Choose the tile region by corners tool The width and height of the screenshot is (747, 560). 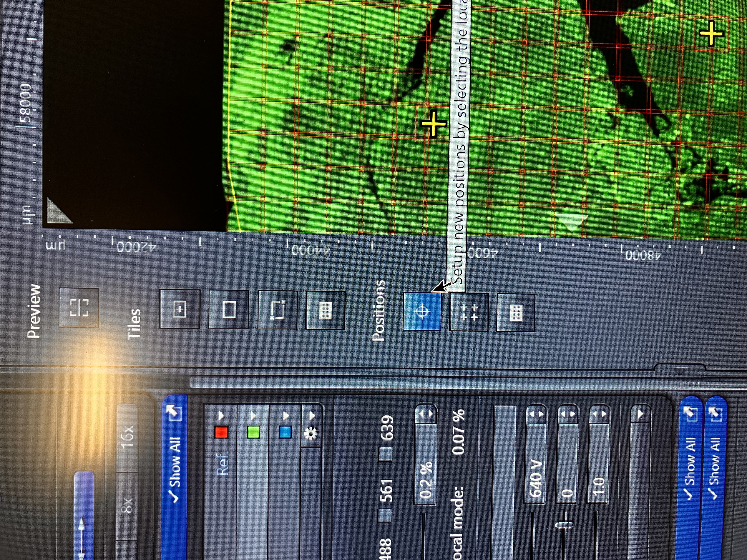pyautogui.click(x=278, y=310)
